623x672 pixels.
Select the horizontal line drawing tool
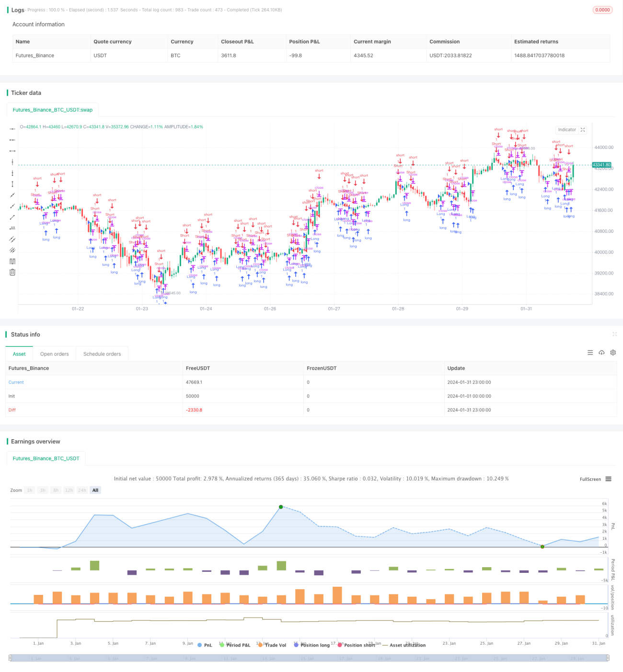(x=12, y=128)
